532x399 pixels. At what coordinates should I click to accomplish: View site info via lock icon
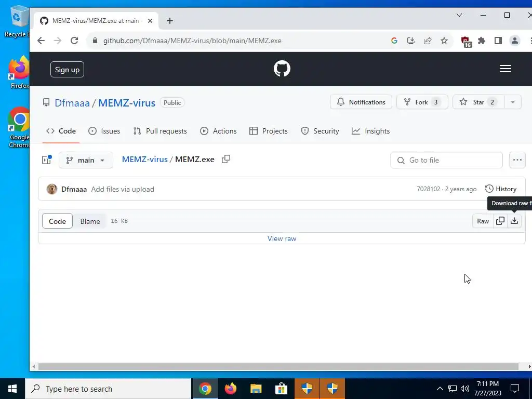coord(96,41)
